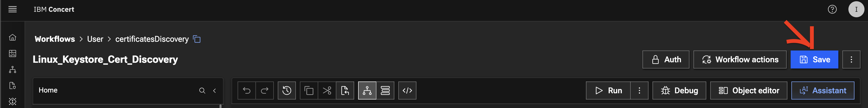Click the undo arrow icon
The height and width of the screenshot is (108, 868).
point(247,90)
